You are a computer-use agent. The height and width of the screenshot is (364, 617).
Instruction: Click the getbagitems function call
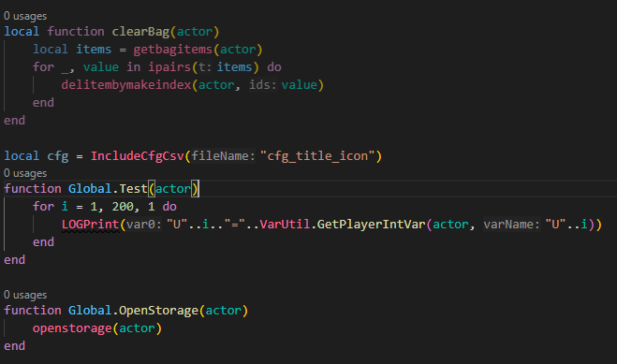point(173,50)
